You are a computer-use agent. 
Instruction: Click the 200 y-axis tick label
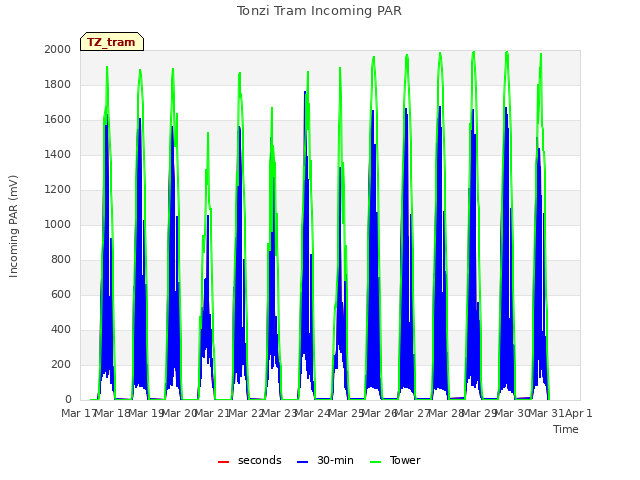click(61, 364)
